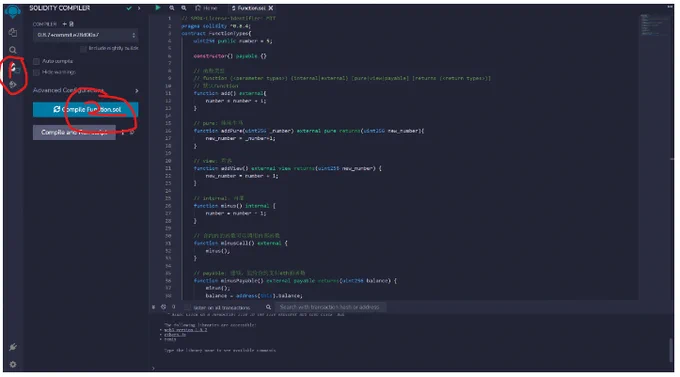Click the 'function minusCall() external' code line
This screenshot has width=680, height=377.
tap(240, 243)
